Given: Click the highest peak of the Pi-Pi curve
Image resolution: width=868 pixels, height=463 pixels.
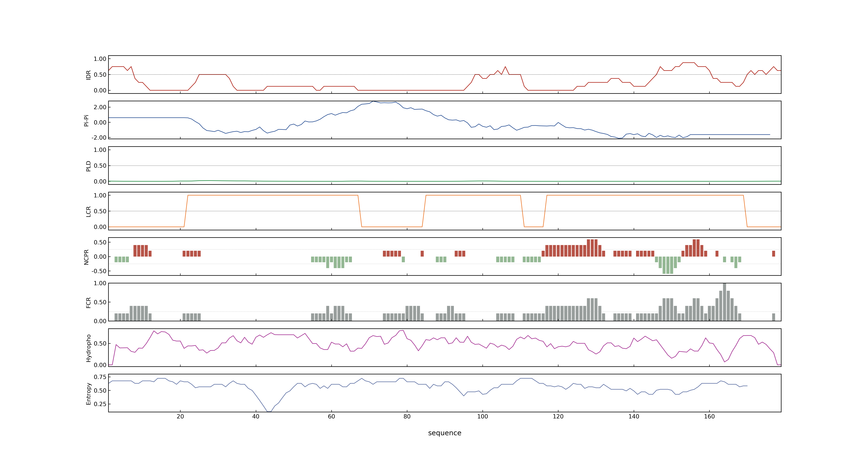Looking at the screenshot, I should point(373,101).
